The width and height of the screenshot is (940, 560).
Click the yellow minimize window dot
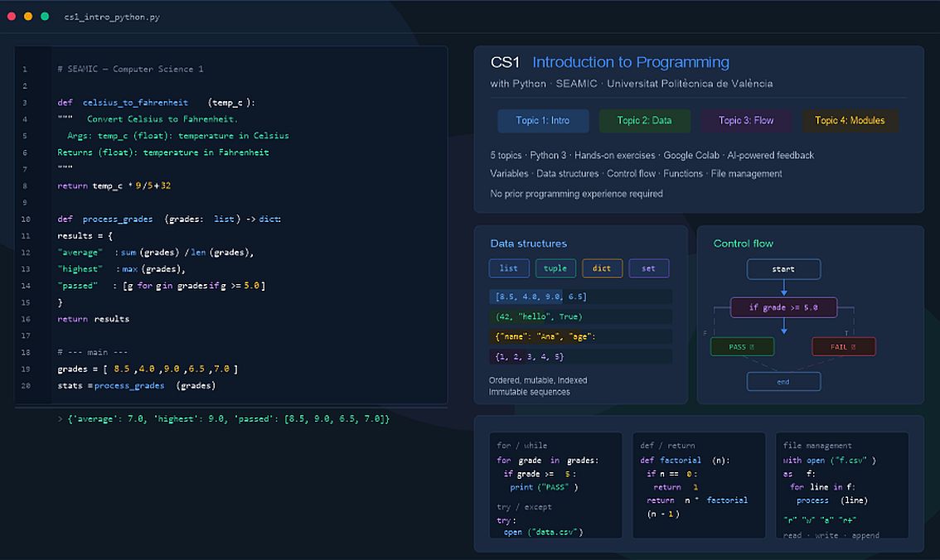click(28, 17)
